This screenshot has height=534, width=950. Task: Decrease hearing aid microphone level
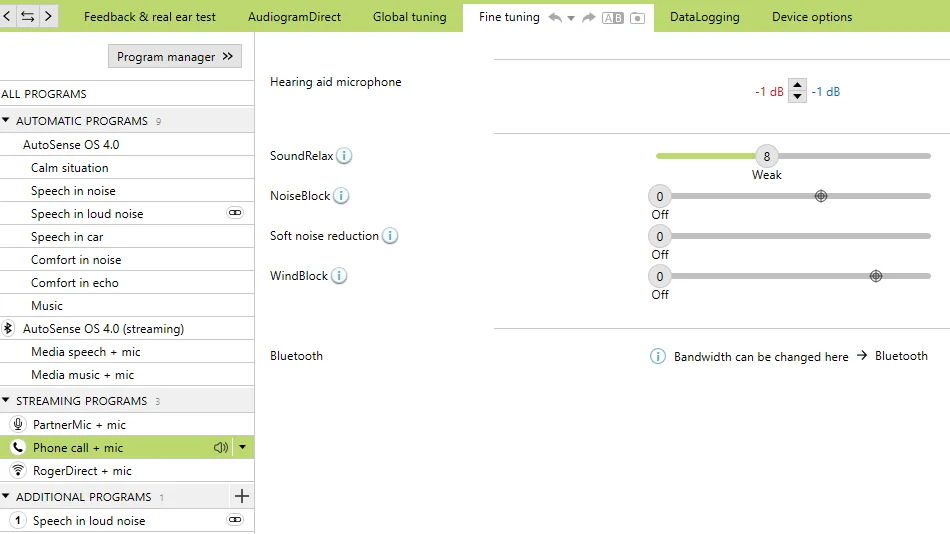[x=797, y=97]
